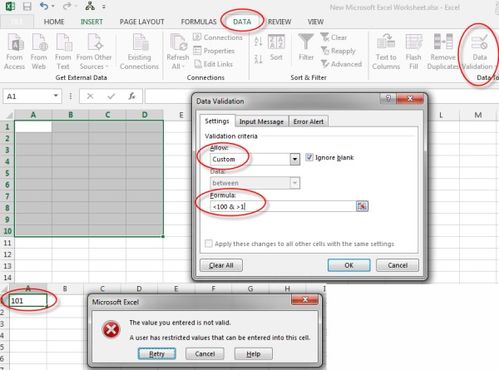
Task: Open the FORMULAS ribbon tab
Action: tap(199, 22)
